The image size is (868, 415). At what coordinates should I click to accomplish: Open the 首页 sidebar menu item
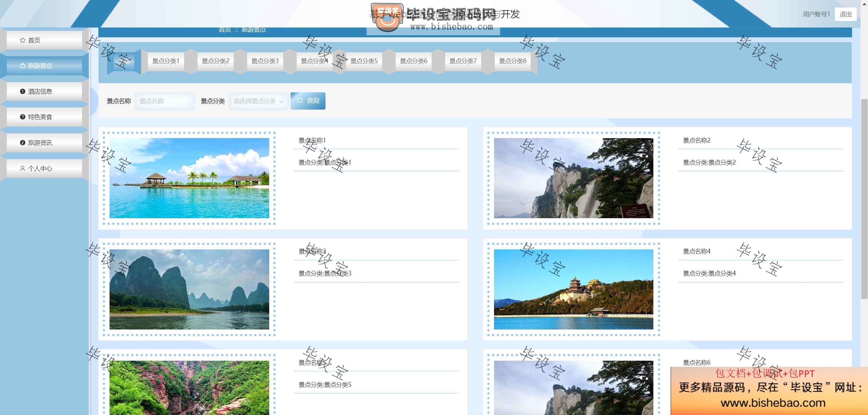coord(44,40)
